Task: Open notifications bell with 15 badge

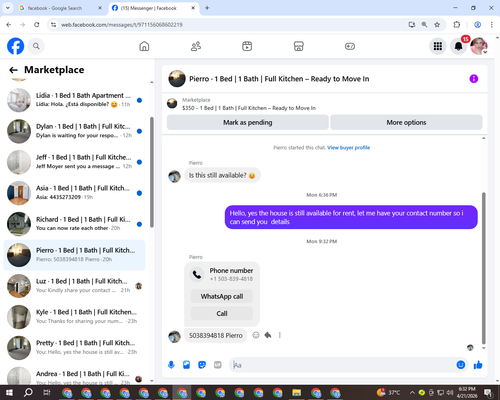Action: pyautogui.click(x=459, y=46)
